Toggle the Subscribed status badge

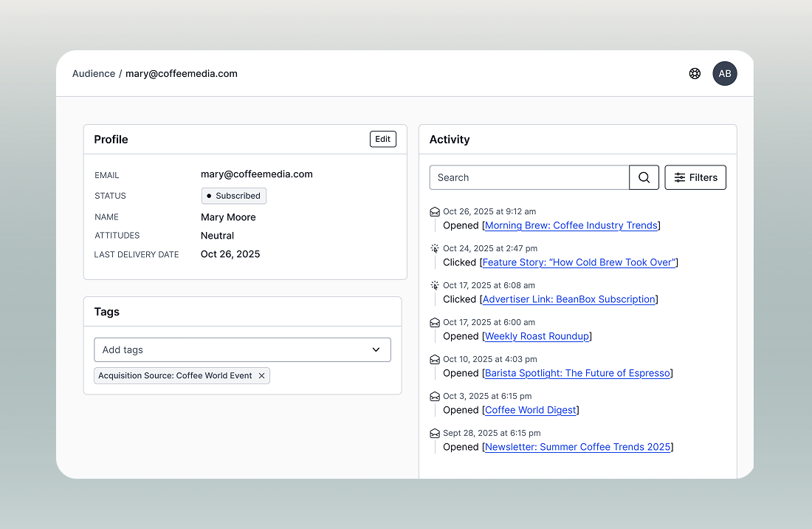pos(233,195)
